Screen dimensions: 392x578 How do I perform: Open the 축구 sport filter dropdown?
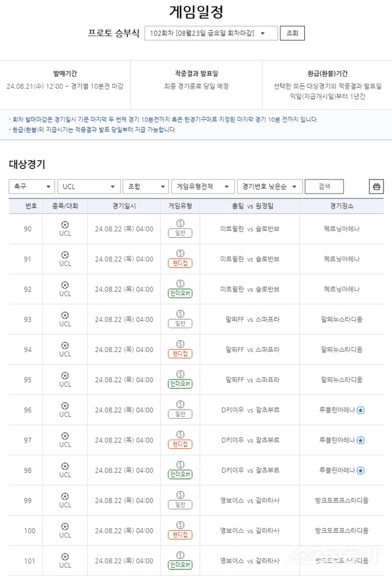(32, 187)
